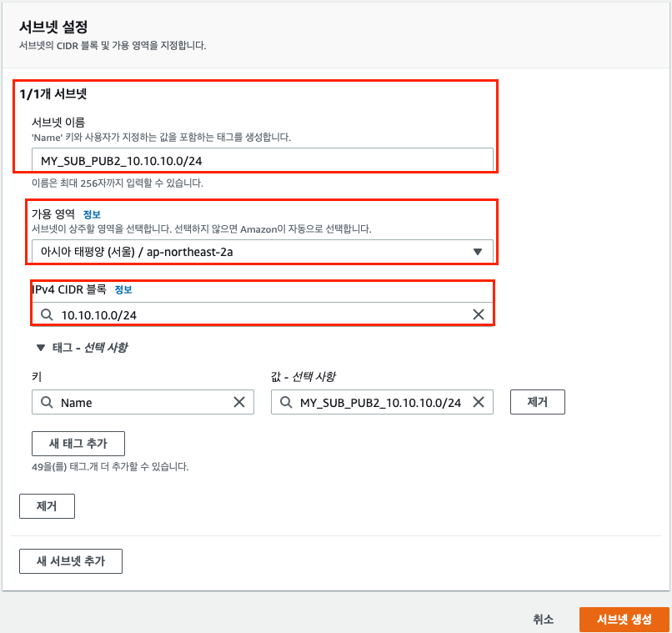
Task: Click the search icon in the tag key field
Action: coord(47,402)
